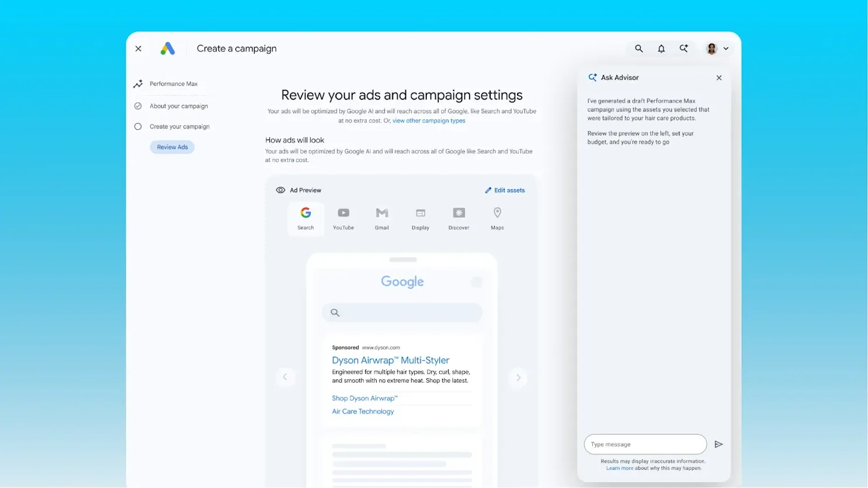Go to About your campaign step
Viewport: 868px width, 488px height.
179,106
